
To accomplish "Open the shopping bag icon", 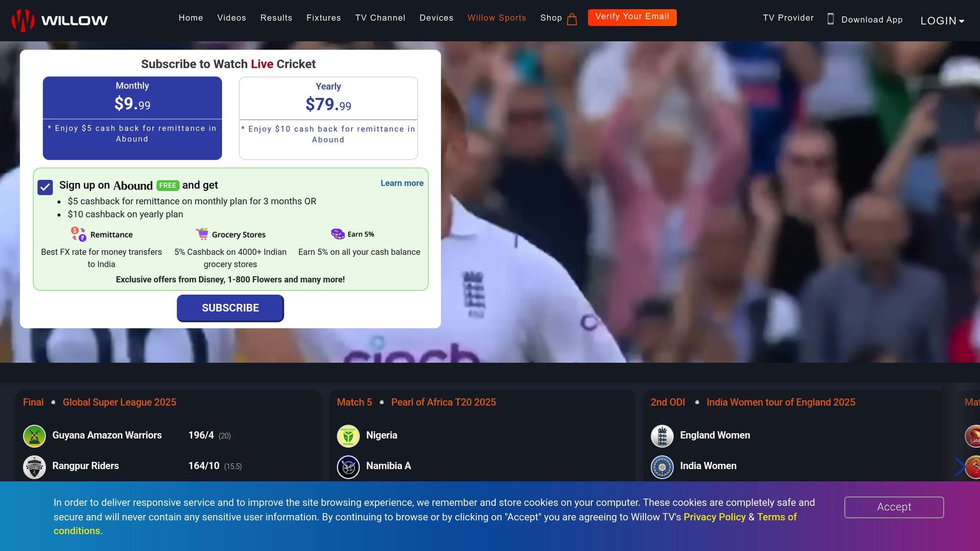I will pos(572,19).
